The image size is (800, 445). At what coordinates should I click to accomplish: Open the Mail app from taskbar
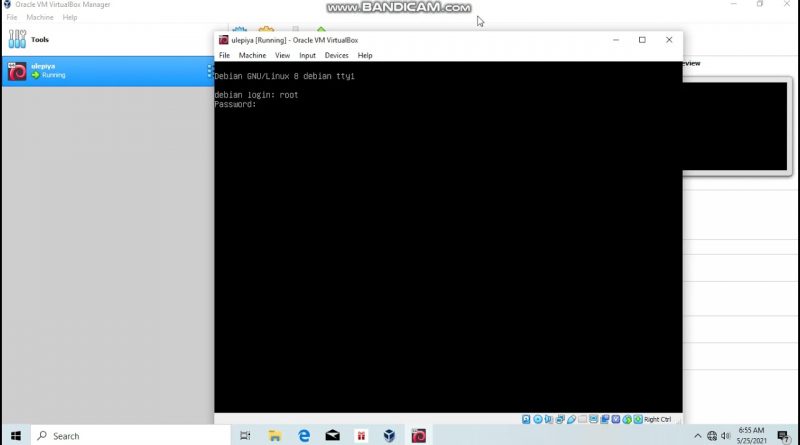pyautogui.click(x=333, y=436)
